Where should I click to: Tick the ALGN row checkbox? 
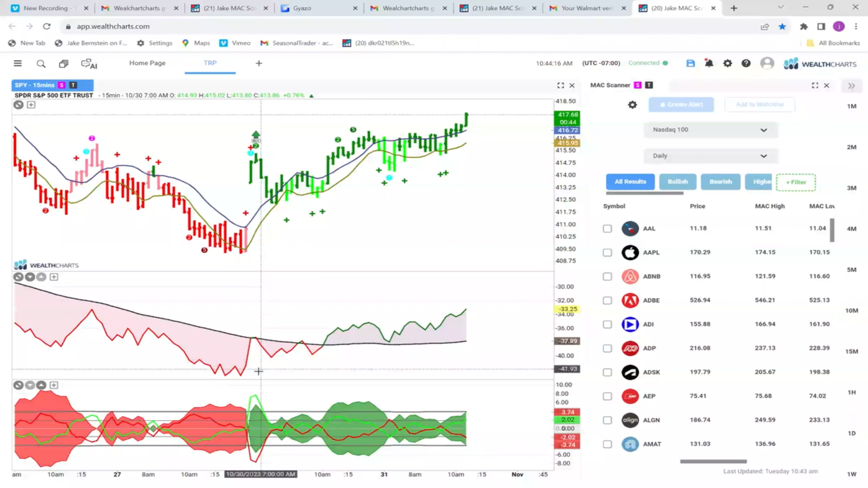coord(607,420)
